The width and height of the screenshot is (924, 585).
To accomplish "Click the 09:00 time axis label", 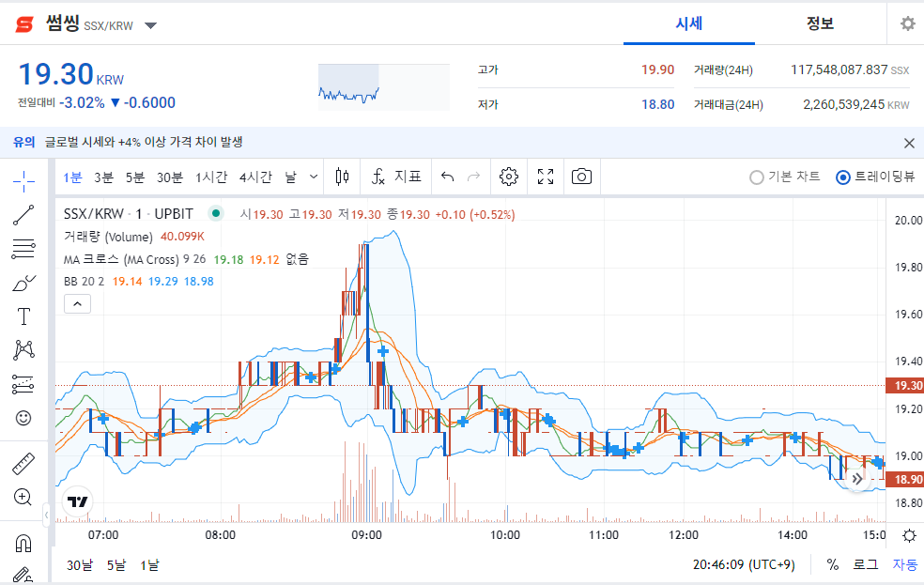I will coord(366,535).
